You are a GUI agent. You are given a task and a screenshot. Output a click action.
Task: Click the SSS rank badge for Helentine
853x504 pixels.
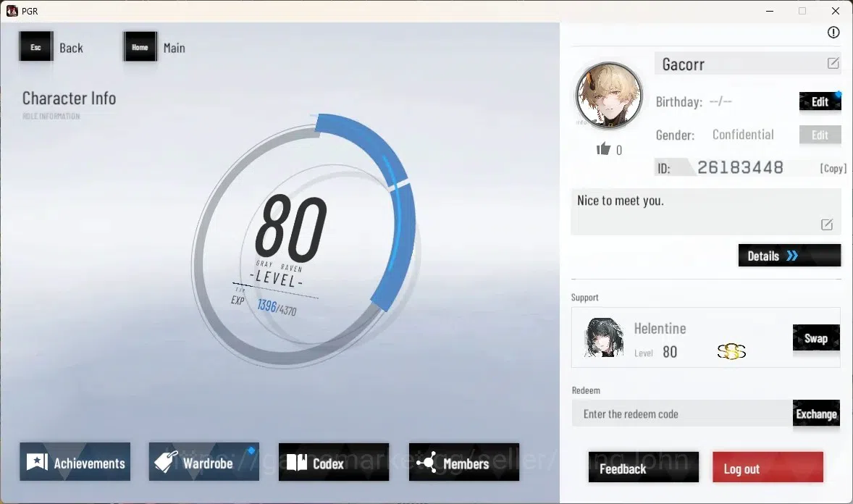click(731, 352)
